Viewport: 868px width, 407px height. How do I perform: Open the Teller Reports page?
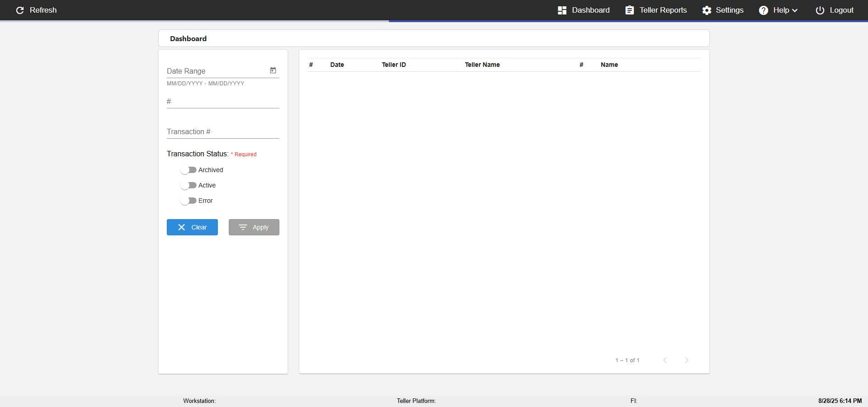(656, 10)
